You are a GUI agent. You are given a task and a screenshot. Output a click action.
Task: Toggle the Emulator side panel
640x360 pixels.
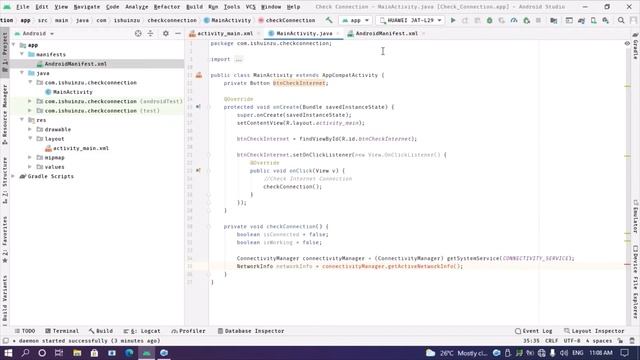tap(636, 216)
